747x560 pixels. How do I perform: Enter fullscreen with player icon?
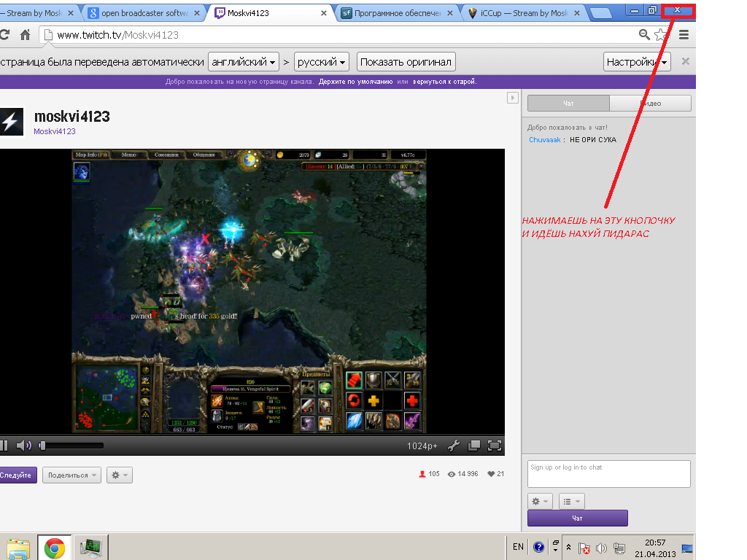point(495,446)
